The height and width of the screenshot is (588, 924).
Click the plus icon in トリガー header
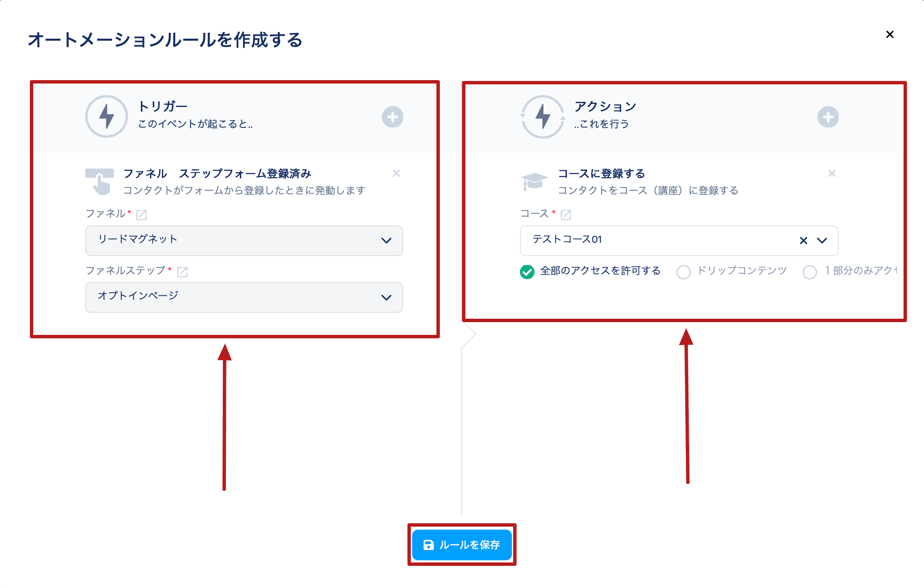(x=392, y=117)
